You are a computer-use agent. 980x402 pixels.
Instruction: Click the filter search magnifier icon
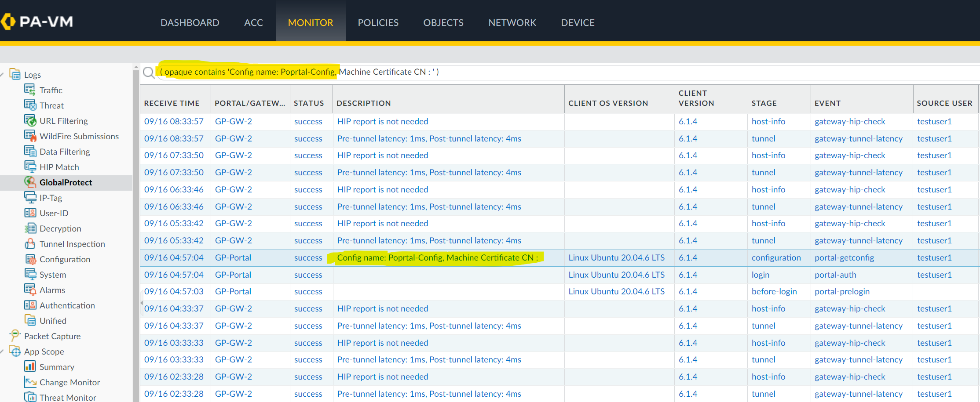coord(149,72)
